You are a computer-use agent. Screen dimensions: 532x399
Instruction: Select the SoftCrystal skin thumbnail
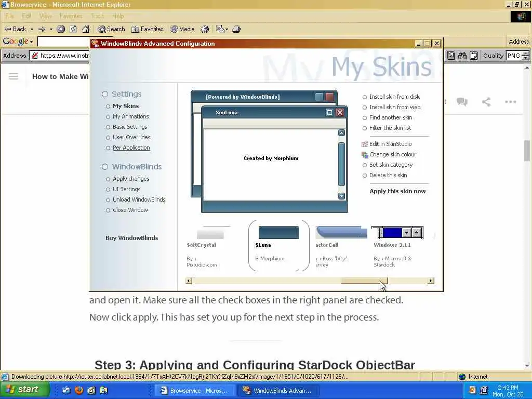[x=210, y=234]
